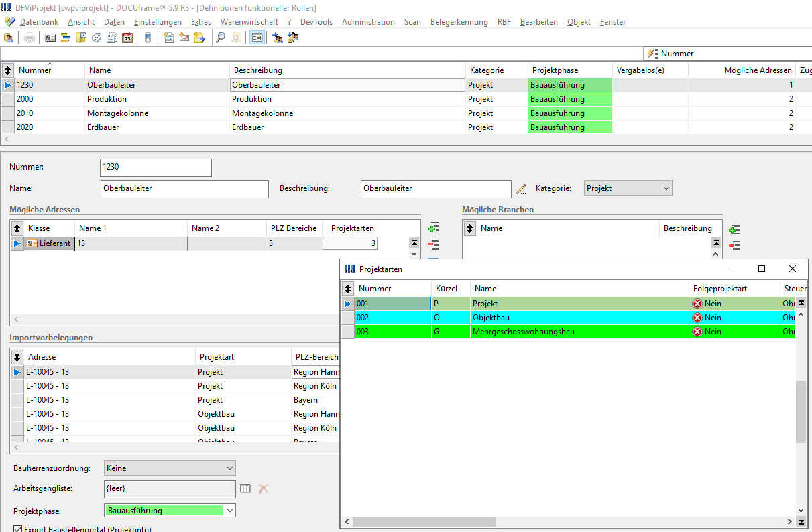
Task: Click the sort selector of the main roles table
Action: 8,70
